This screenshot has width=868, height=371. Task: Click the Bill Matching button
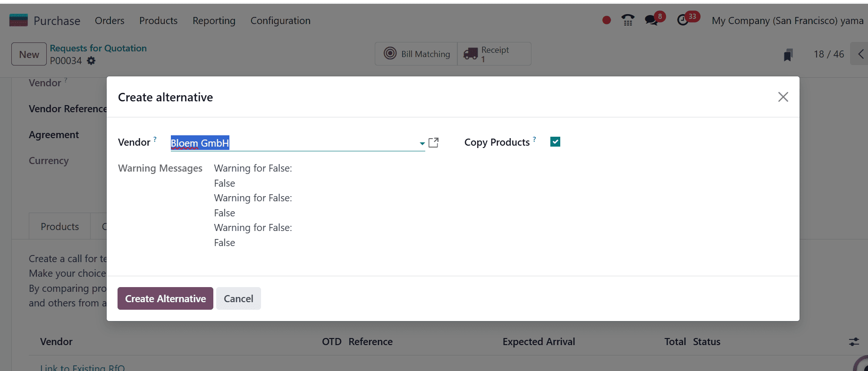[x=416, y=54]
